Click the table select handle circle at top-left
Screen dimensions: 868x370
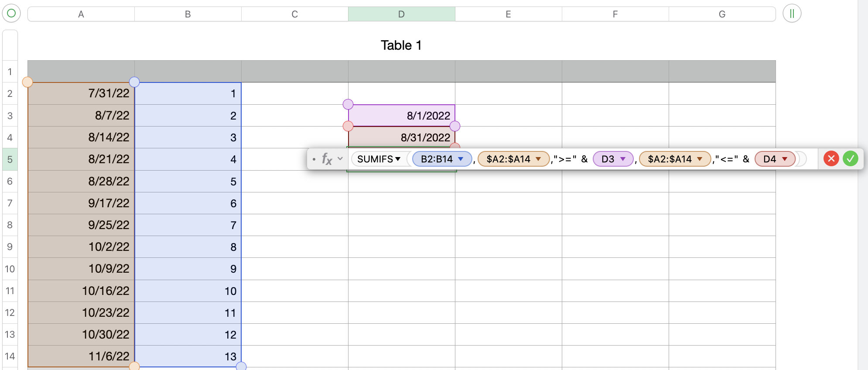[x=12, y=14]
